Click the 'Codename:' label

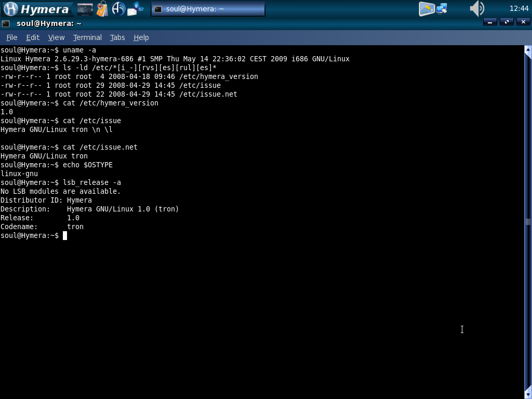(x=19, y=227)
